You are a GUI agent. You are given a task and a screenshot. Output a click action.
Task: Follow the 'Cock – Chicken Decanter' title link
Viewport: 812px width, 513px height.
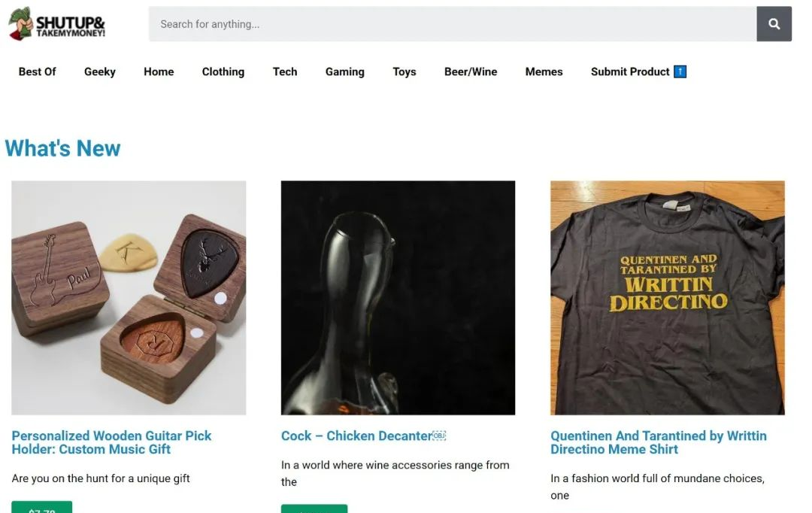(356, 436)
